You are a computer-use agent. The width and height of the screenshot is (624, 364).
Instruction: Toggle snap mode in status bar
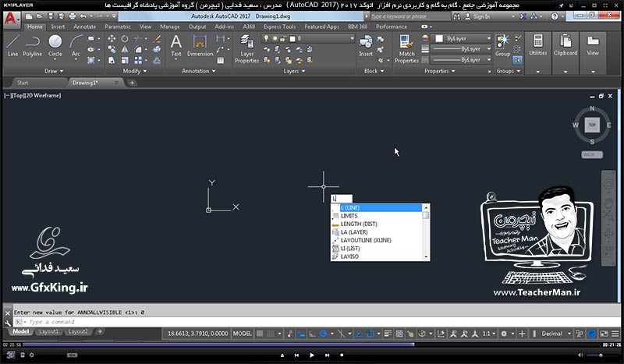pos(270,334)
